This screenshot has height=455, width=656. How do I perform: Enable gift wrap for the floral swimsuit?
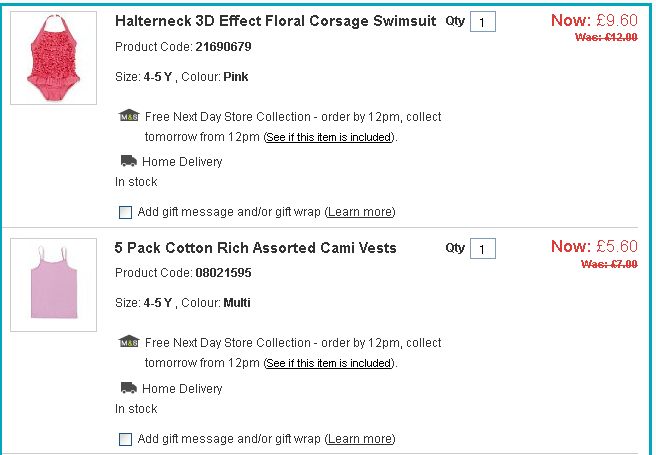[x=125, y=212]
